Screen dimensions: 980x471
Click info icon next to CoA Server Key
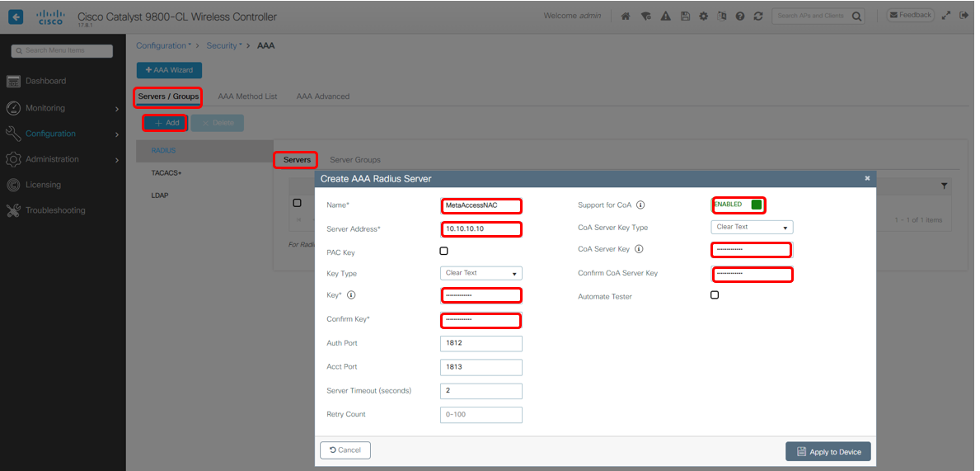coord(639,249)
